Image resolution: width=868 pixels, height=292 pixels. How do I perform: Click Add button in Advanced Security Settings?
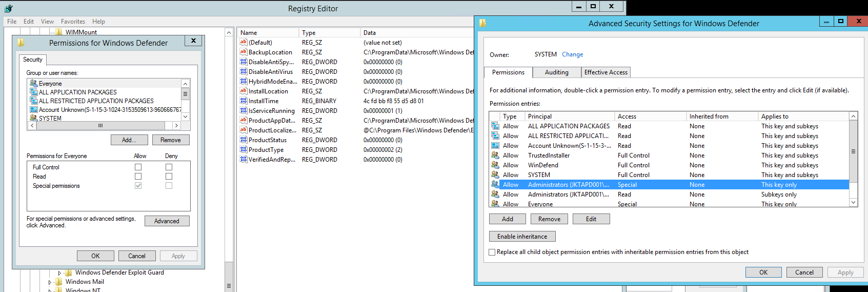pyautogui.click(x=508, y=219)
